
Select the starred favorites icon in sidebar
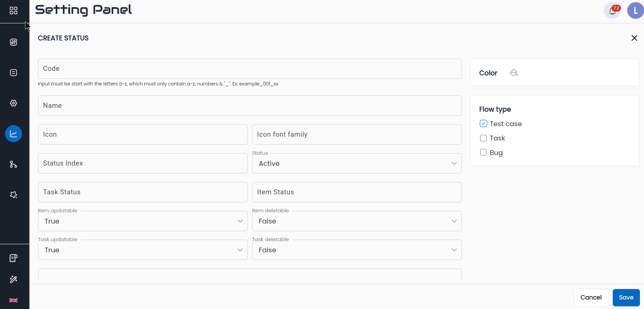[13, 194]
